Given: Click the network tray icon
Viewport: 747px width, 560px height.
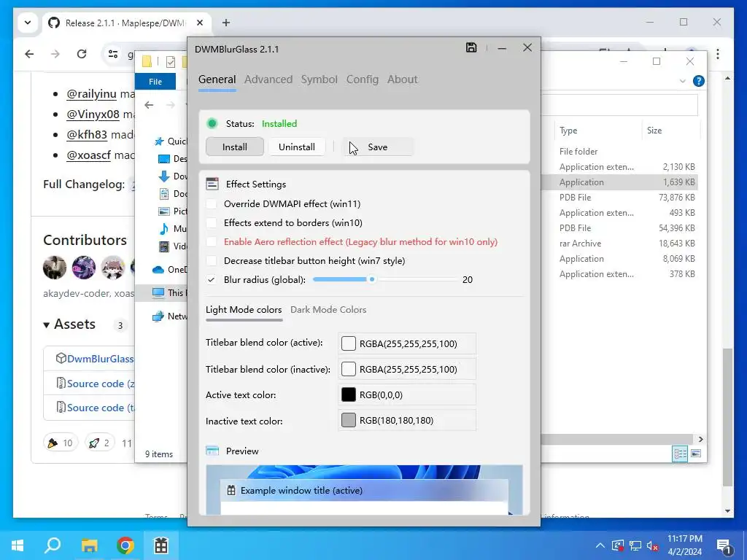Looking at the screenshot, I should click(635, 545).
